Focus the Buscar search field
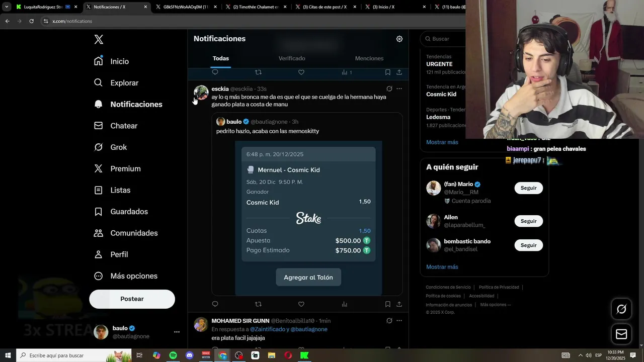The height and width of the screenshot is (362, 644). click(444, 39)
